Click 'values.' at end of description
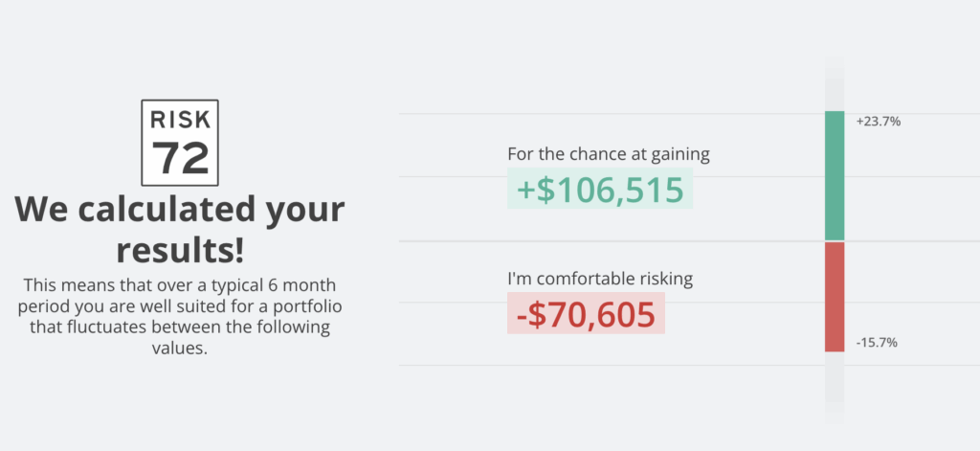This screenshot has width=980, height=451. pos(179,349)
